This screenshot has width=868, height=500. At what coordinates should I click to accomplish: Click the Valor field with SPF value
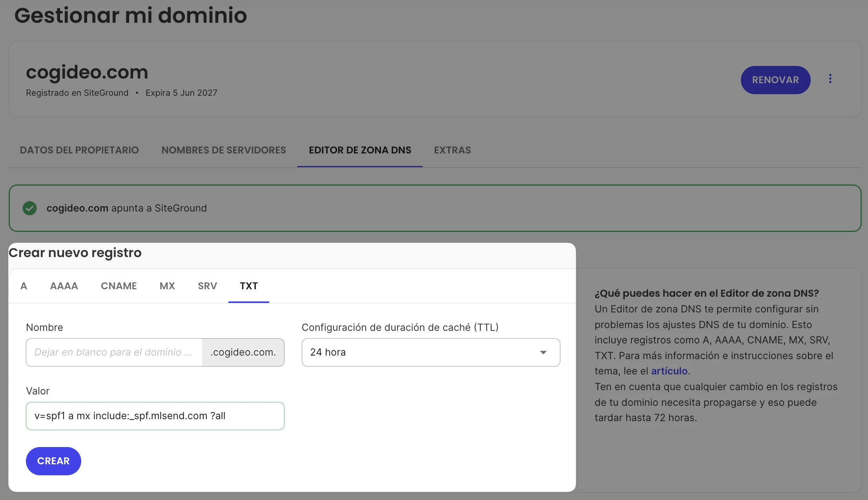pyautogui.click(x=155, y=416)
